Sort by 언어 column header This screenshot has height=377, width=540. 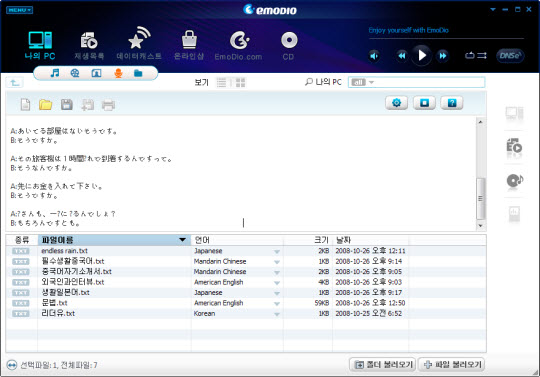click(237, 240)
